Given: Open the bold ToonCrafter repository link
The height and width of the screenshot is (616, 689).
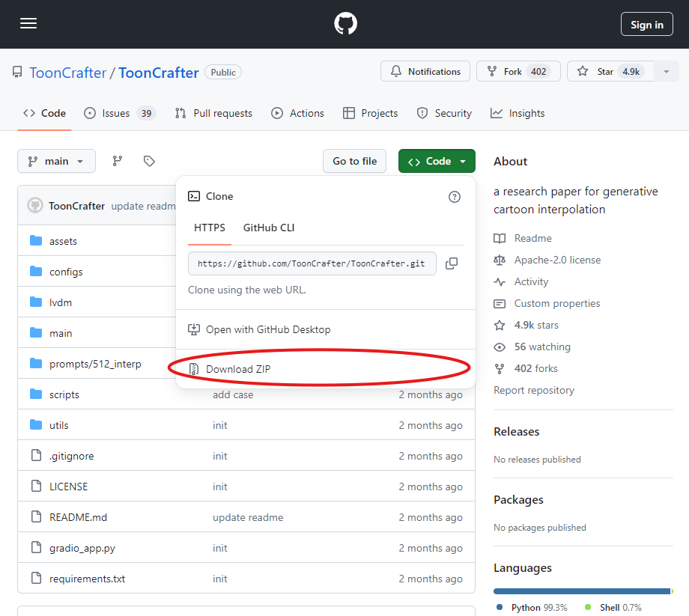Looking at the screenshot, I should (x=159, y=73).
